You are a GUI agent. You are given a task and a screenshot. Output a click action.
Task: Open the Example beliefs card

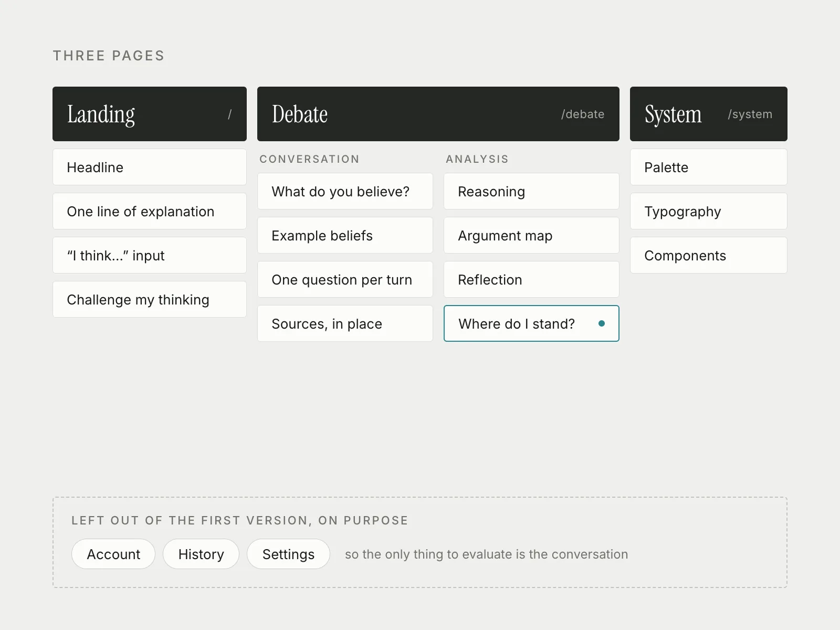[x=345, y=235]
